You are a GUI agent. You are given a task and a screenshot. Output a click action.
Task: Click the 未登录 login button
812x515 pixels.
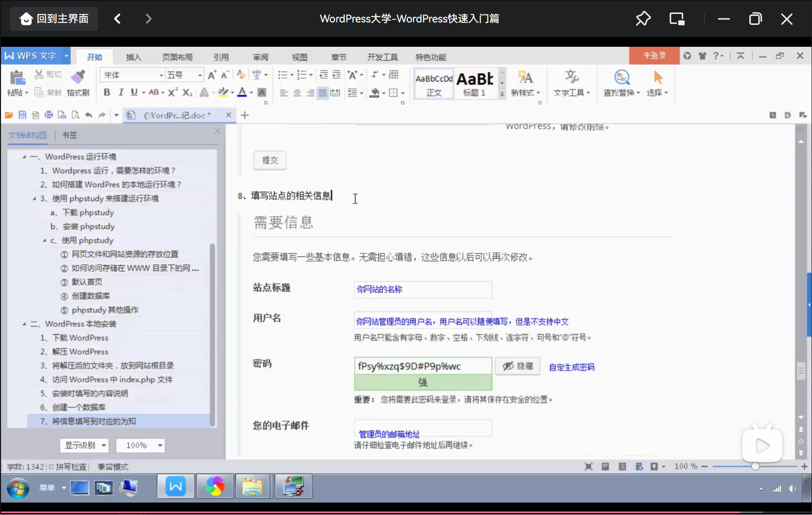coord(654,56)
